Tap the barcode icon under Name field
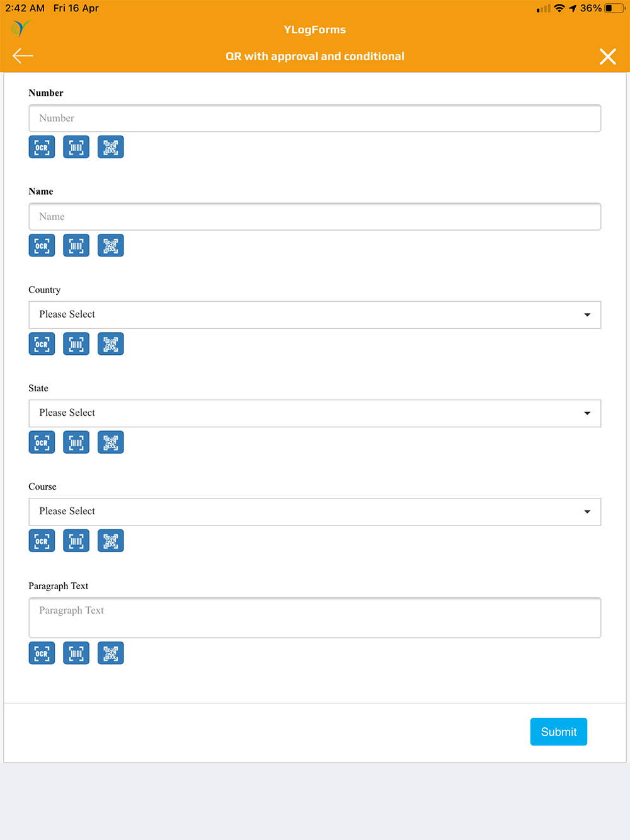Image resolution: width=630 pixels, height=840 pixels. point(76,245)
